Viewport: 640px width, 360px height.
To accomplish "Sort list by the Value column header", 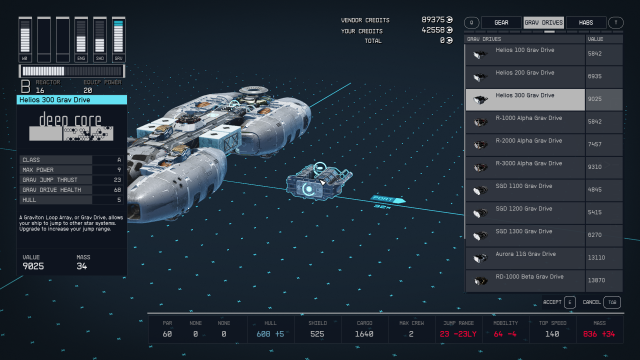I will [x=604, y=39].
